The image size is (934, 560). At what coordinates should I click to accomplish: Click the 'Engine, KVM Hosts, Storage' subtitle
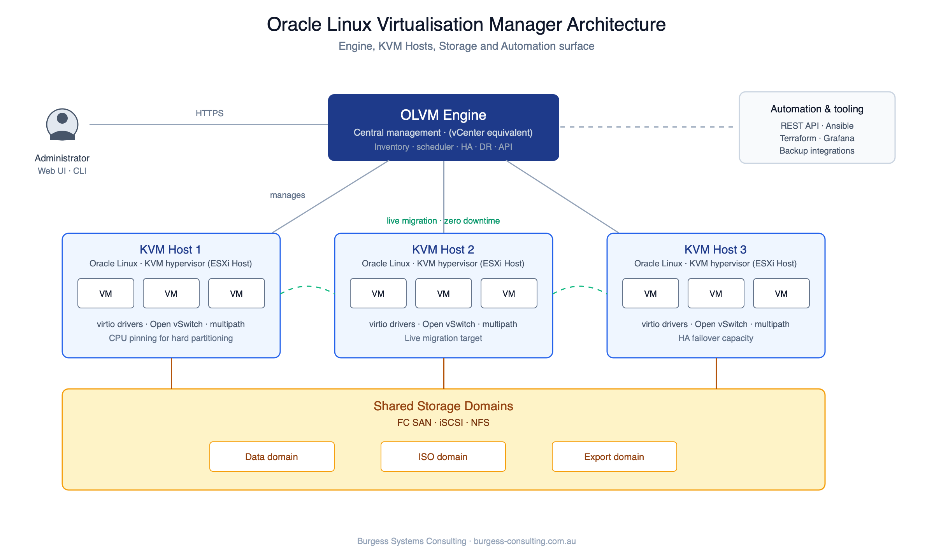pos(466,46)
